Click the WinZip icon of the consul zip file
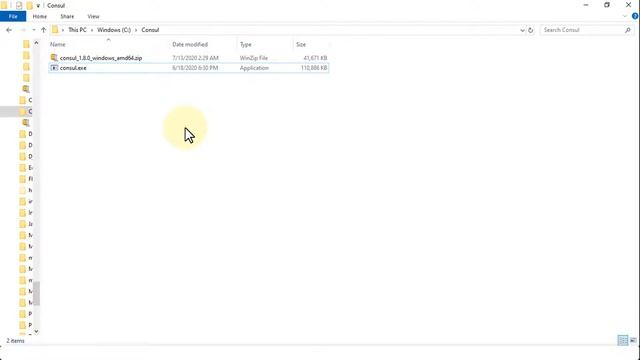 pos(54,58)
